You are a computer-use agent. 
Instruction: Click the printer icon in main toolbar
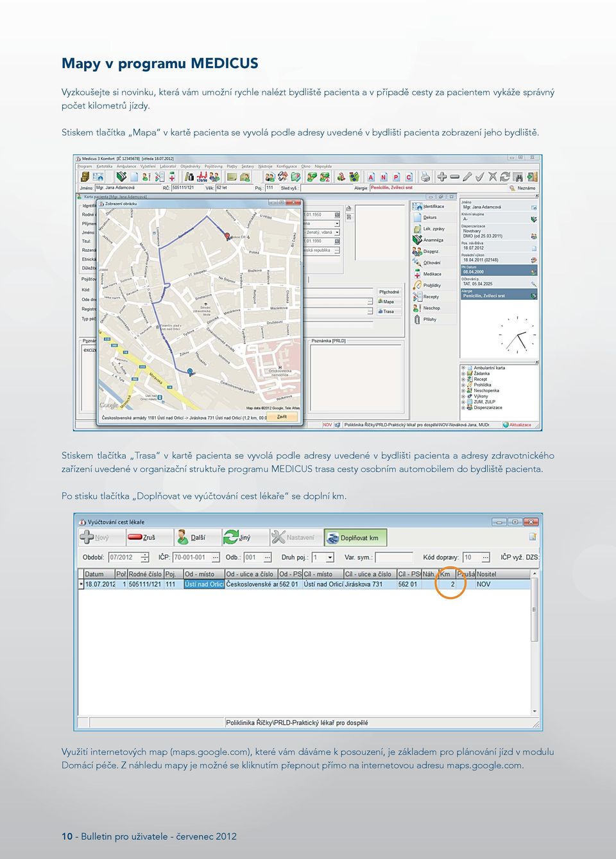(x=425, y=177)
